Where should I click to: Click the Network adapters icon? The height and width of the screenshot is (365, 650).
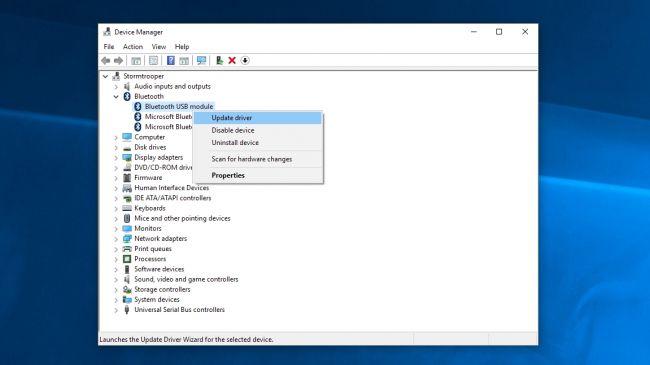click(127, 238)
